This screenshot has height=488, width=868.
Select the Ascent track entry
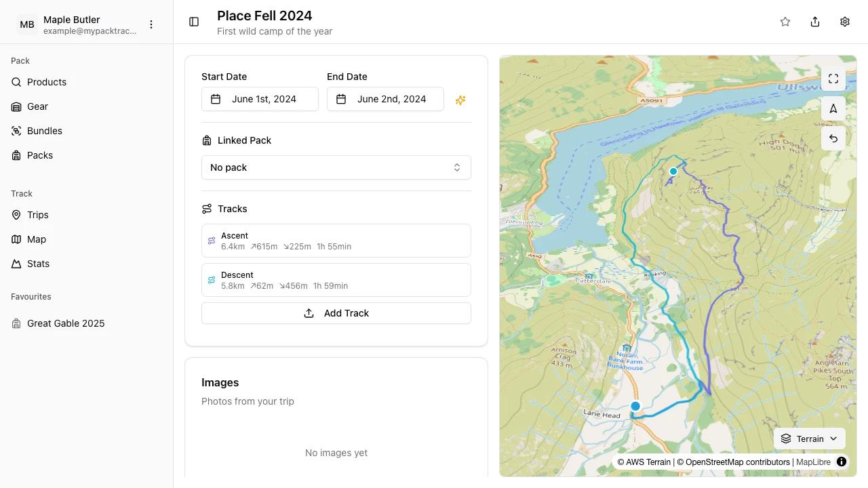(336, 241)
